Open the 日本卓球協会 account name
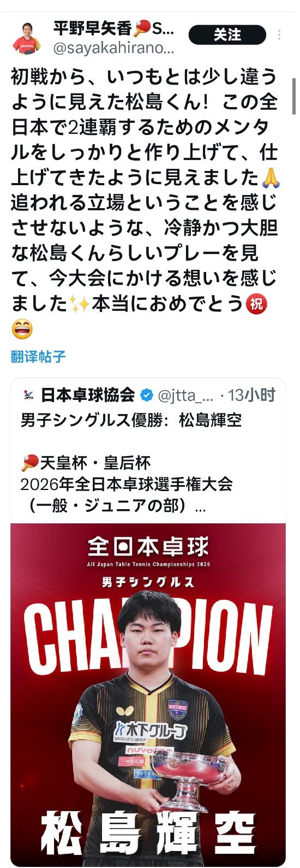This screenshot has height=868, width=300. tap(88, 395)
